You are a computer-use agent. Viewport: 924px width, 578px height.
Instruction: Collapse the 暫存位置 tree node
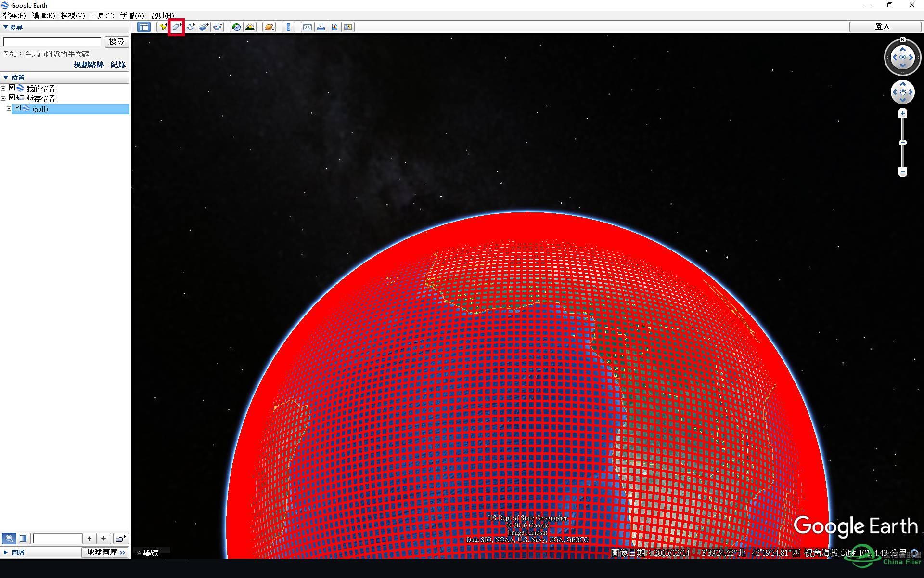tap(3, 98)
